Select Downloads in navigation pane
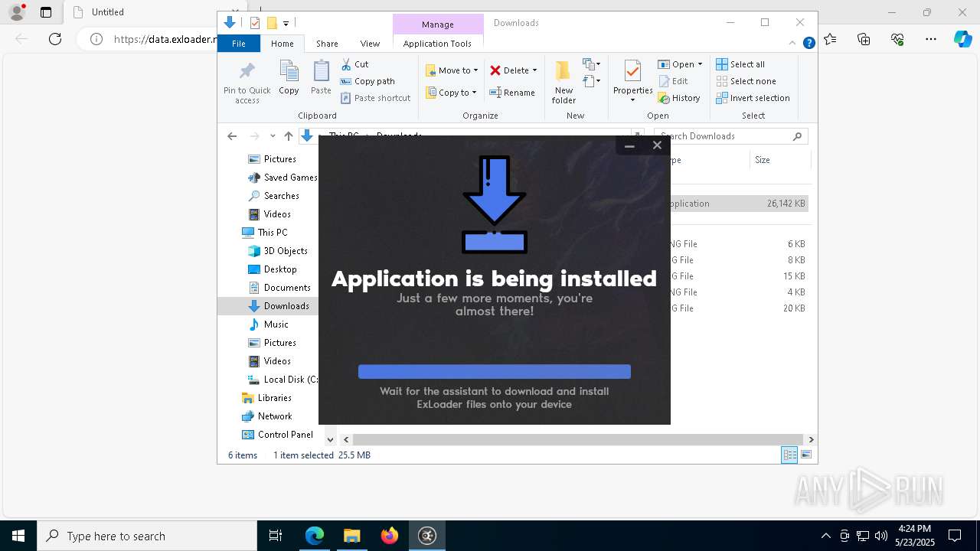Image resolution: width=980 pixels, height=551 pixels. [x=286, y=306]
